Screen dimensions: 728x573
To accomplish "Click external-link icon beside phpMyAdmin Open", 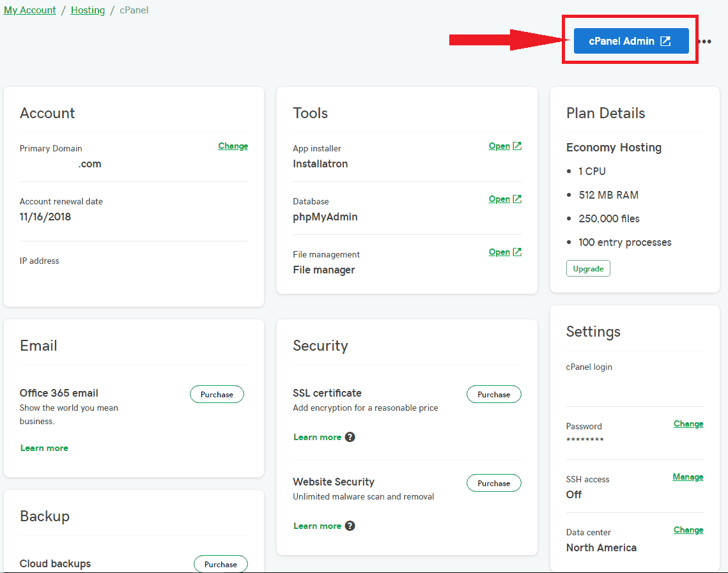I will tap(517, 199).
